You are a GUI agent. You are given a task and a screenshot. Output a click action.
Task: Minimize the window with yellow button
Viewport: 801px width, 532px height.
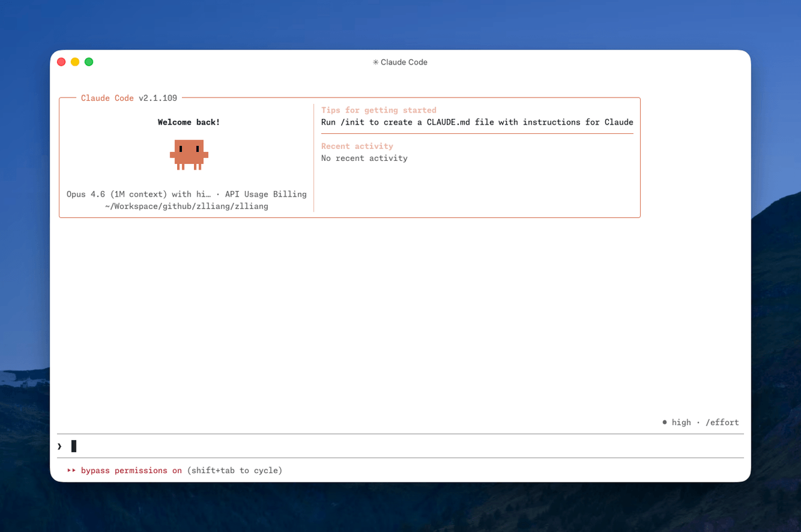75,62
